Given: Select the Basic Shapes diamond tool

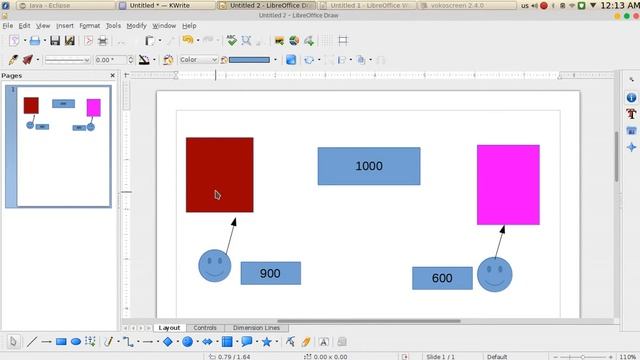Looking at the screenshot, I should click(168, 342).
